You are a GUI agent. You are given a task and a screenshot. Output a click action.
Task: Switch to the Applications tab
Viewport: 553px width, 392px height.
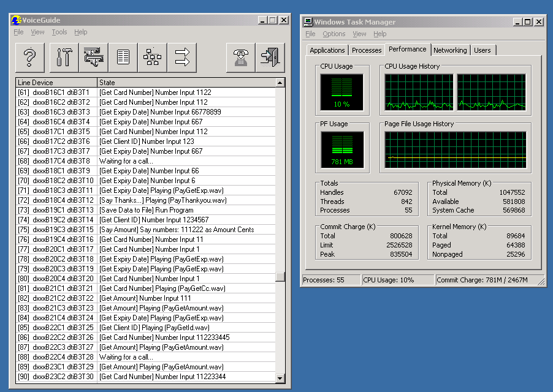tap(327, 50)
